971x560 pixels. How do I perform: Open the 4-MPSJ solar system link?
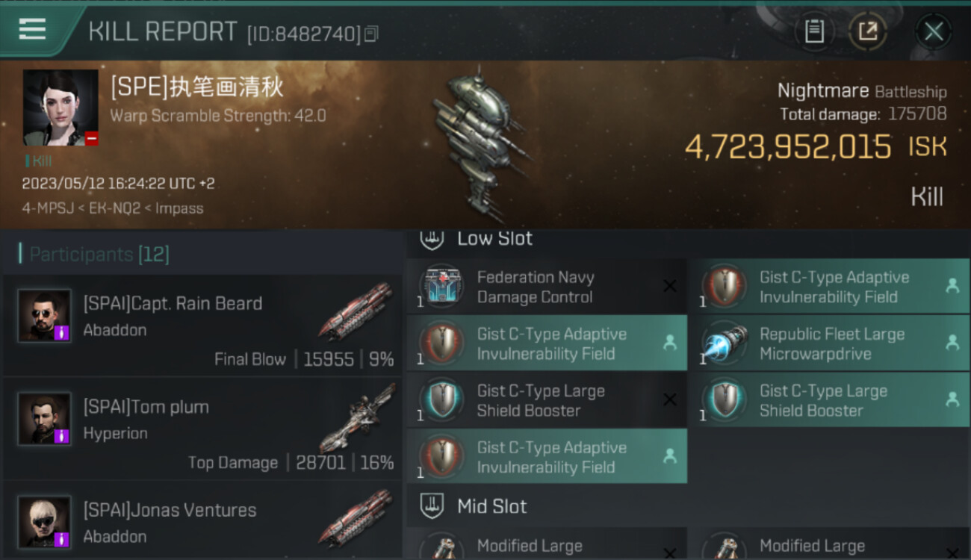coord(49,208)
